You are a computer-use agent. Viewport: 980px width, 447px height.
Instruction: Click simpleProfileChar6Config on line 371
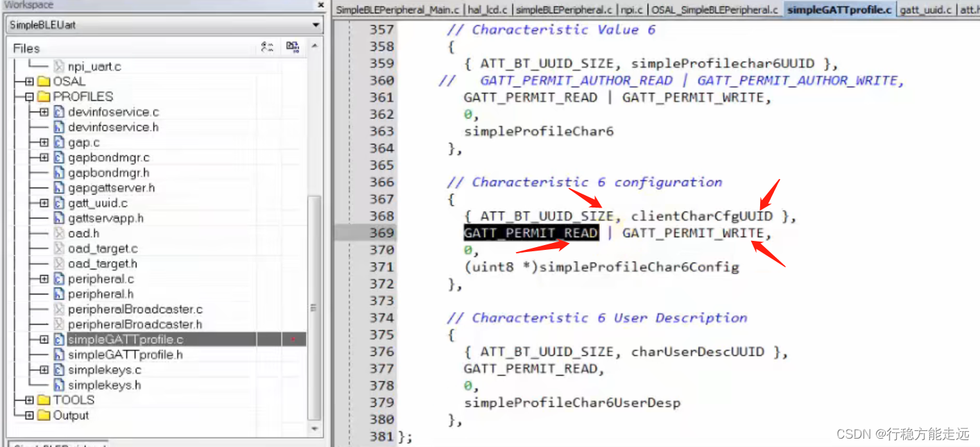pyautogui.click(x=639, y=267)
